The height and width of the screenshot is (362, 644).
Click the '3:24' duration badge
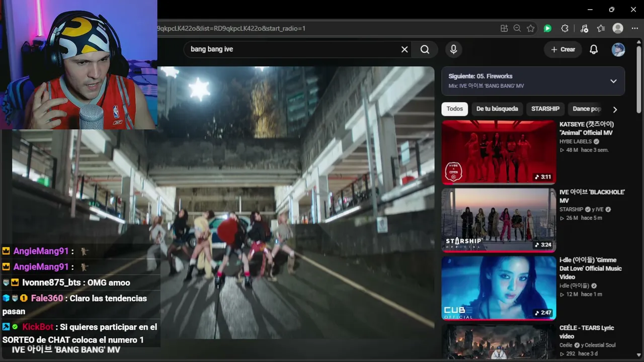(x=543, y=245)
